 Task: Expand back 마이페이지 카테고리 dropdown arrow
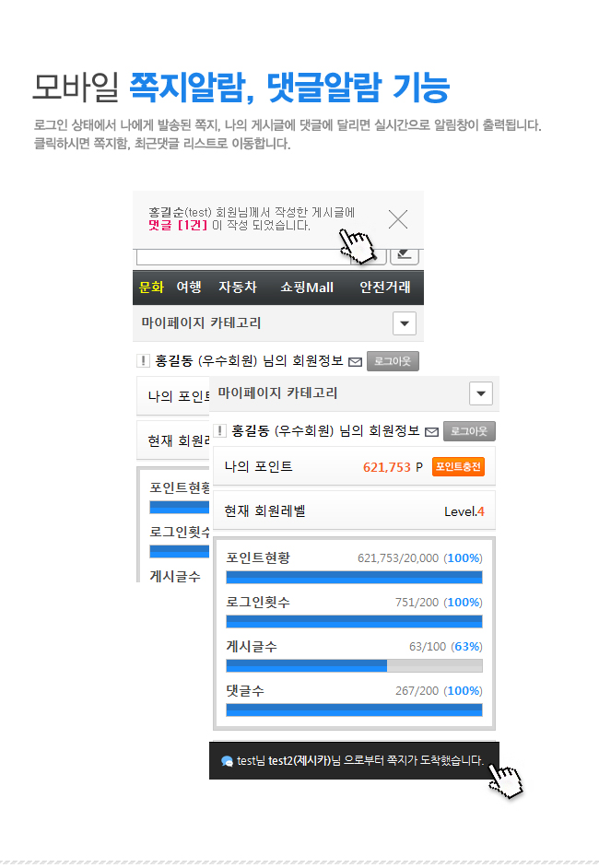point(405,323)
